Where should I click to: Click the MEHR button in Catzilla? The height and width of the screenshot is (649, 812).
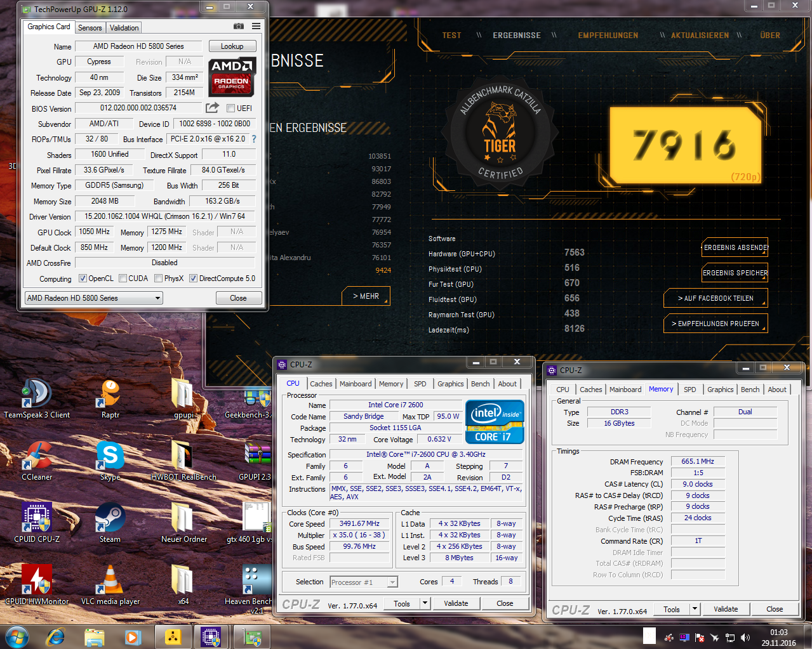366,296
